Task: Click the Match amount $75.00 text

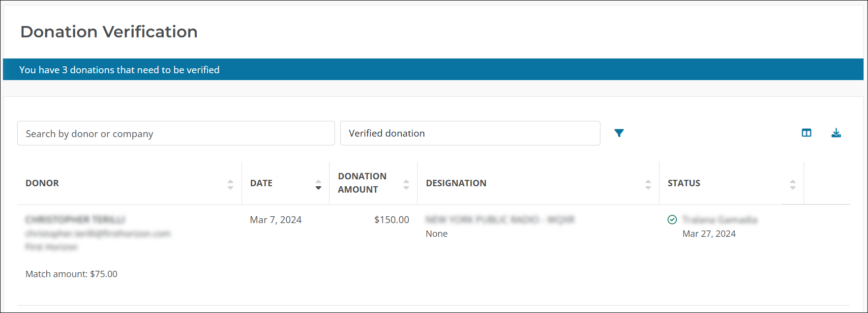Action: pos(71,274)
